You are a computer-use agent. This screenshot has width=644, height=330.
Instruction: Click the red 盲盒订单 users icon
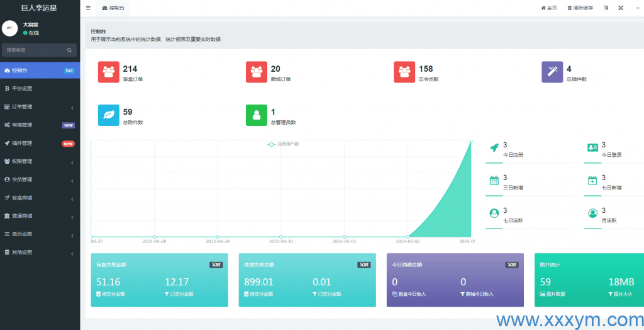pyautogui.click(x=109, y=72)
